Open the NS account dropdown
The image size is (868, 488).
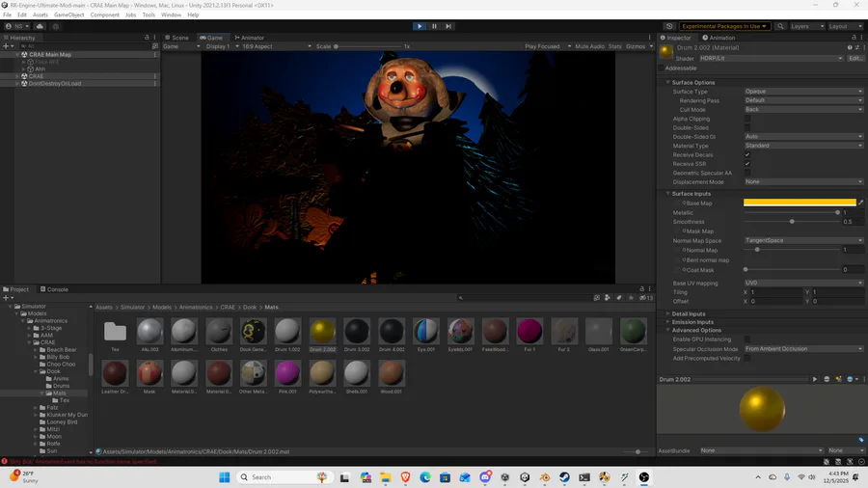[x=17, y=26]
